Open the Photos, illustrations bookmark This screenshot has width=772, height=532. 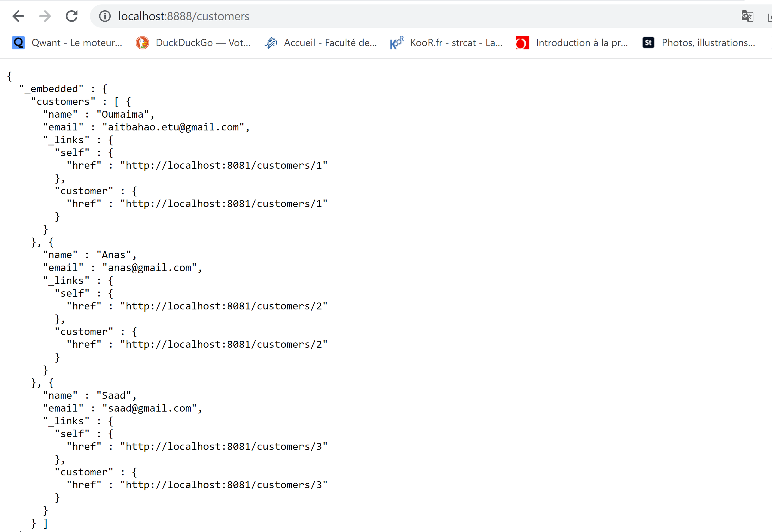tap(709, 42)
